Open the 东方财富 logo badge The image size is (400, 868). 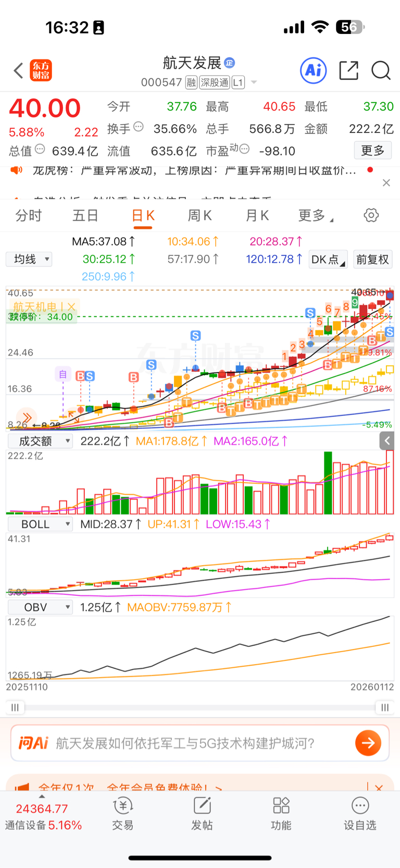tap(41, 70)
